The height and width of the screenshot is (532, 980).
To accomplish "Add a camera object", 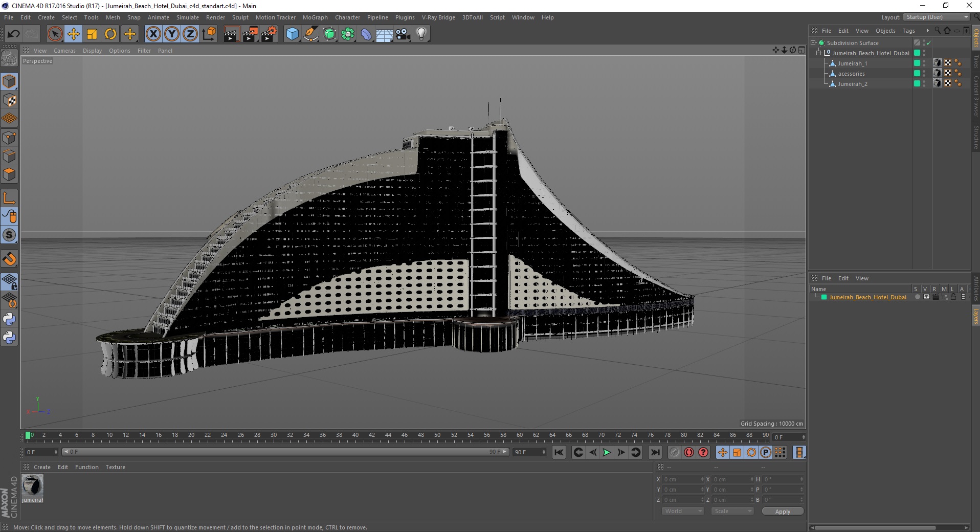I will (x=403, y=34).
